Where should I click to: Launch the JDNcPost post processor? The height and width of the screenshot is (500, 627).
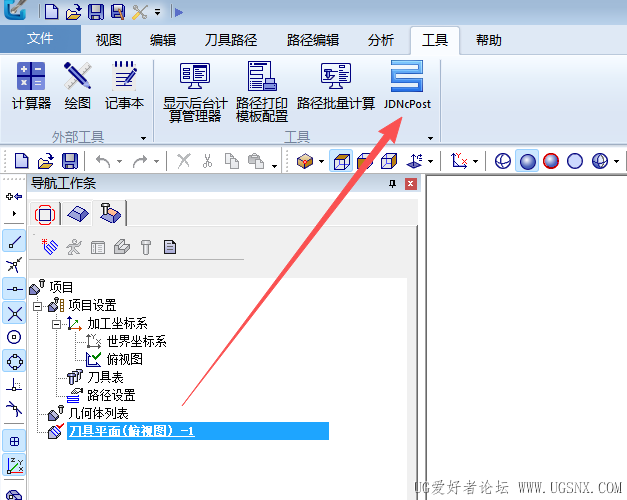[407, 86]
